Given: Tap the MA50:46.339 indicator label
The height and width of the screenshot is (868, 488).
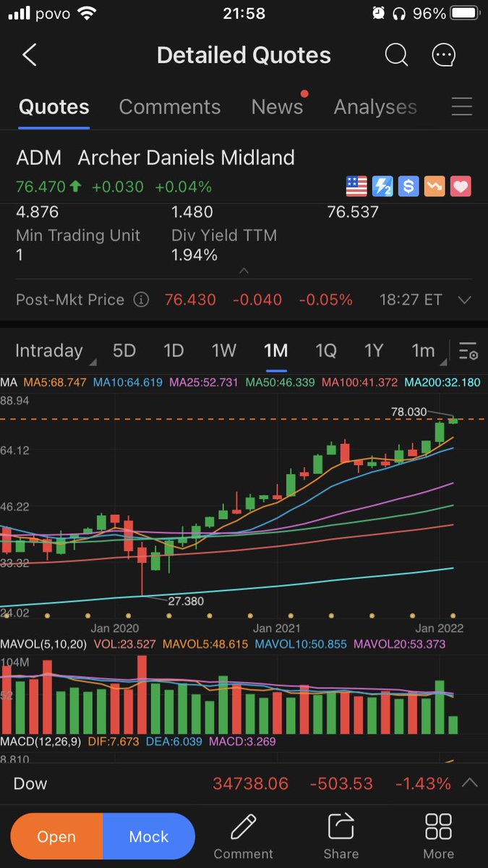Looking at the screenshot, I should pyautogui.click(x=280, y=383).
